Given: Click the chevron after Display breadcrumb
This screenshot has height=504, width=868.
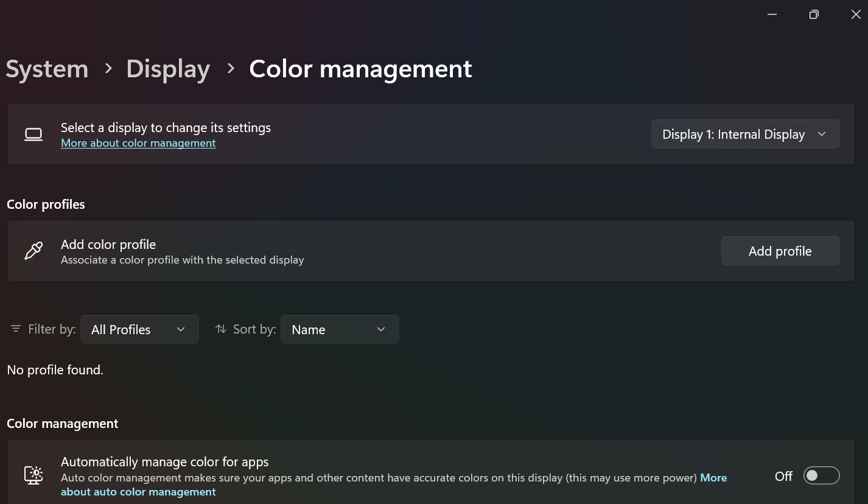Looking at the screenshot, I should pyautogui.click(x=231, y=69).
